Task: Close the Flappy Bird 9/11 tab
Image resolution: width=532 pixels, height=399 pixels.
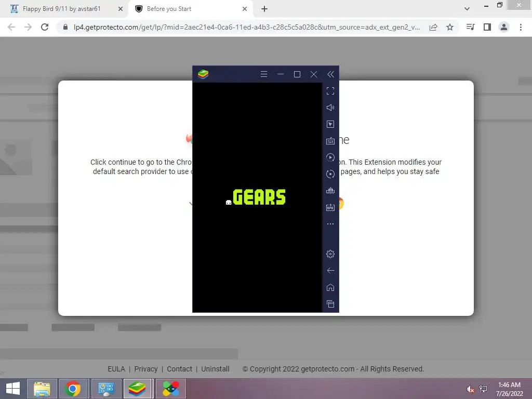Action: 121,9
